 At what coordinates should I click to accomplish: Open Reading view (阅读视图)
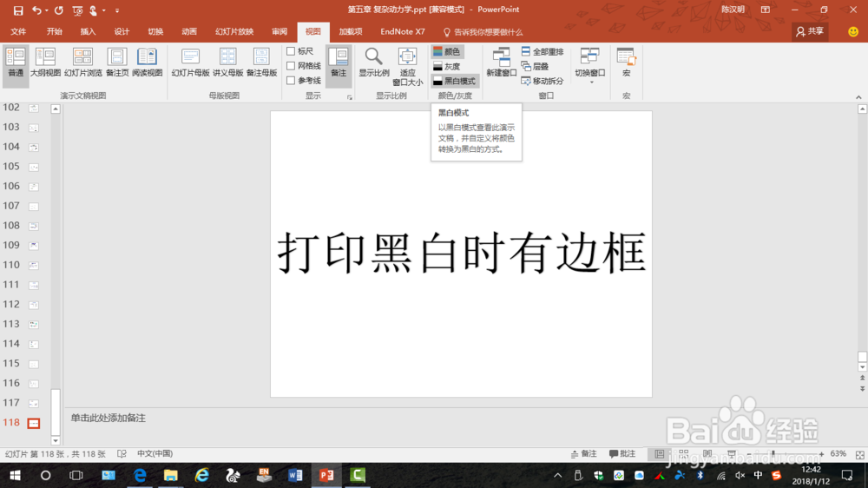[148, 63]
